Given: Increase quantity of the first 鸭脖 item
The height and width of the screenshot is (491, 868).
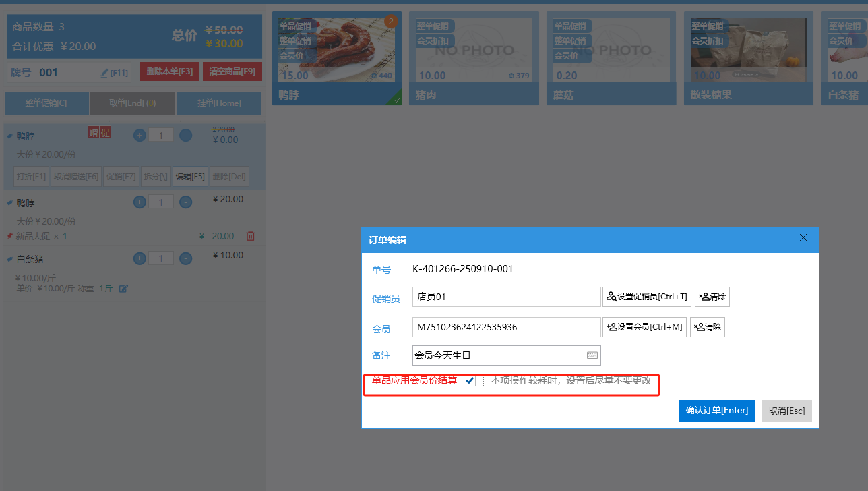Looking at the screenshot, I should point(139,135).
